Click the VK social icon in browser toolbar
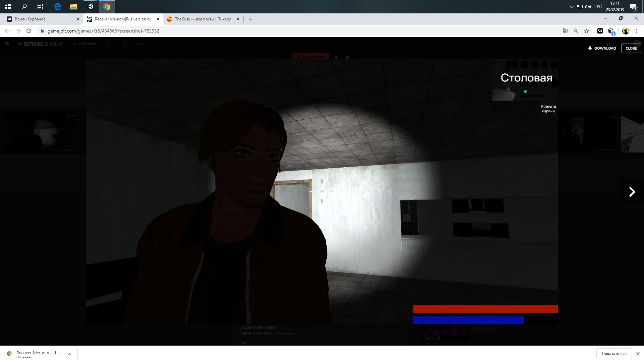This screenshot has width=644, height=362. [600, 31]
